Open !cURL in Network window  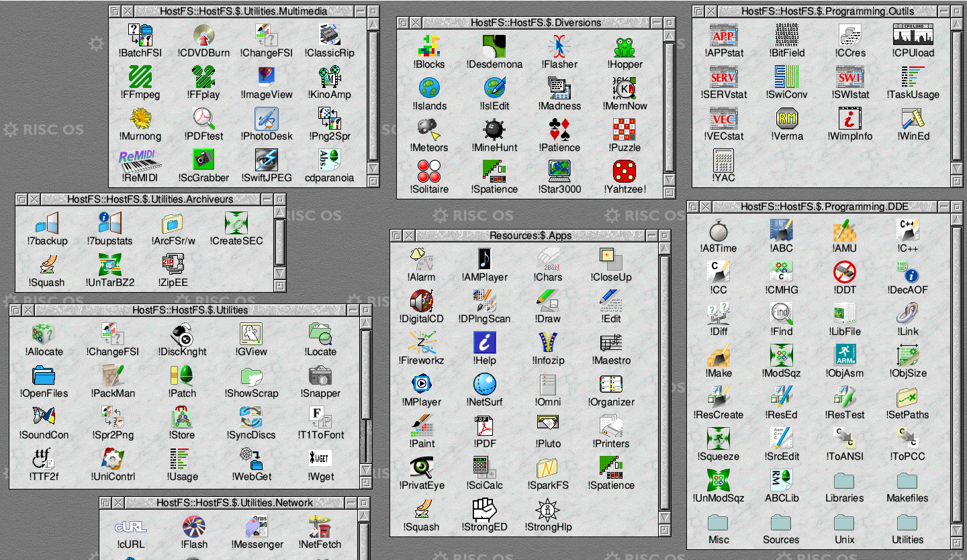(x=131, y=527)
